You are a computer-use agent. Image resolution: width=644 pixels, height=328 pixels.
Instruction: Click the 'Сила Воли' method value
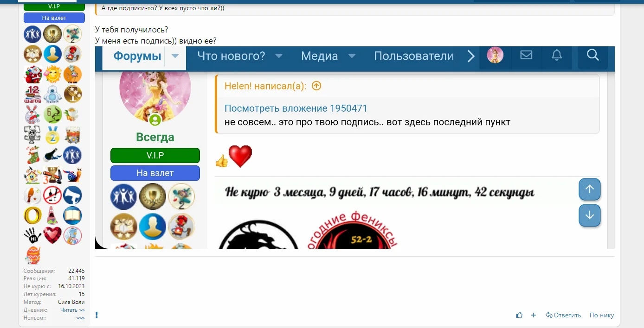pos(71,302)
